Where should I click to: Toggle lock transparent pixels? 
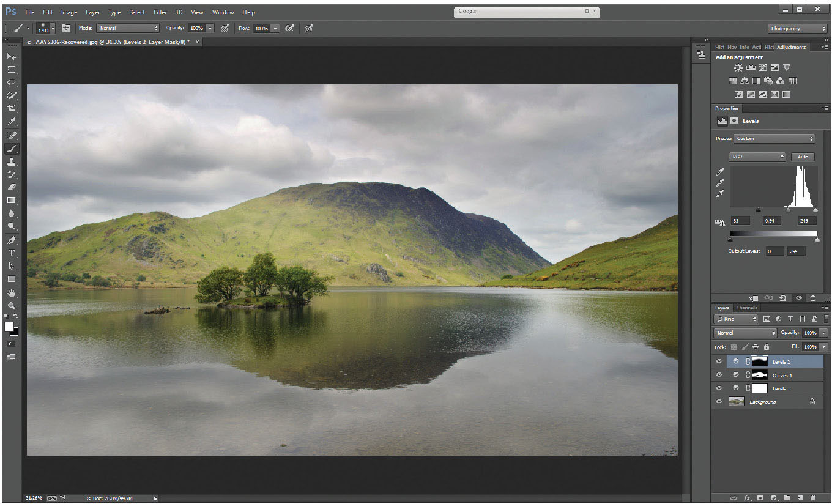coord(734,347)
